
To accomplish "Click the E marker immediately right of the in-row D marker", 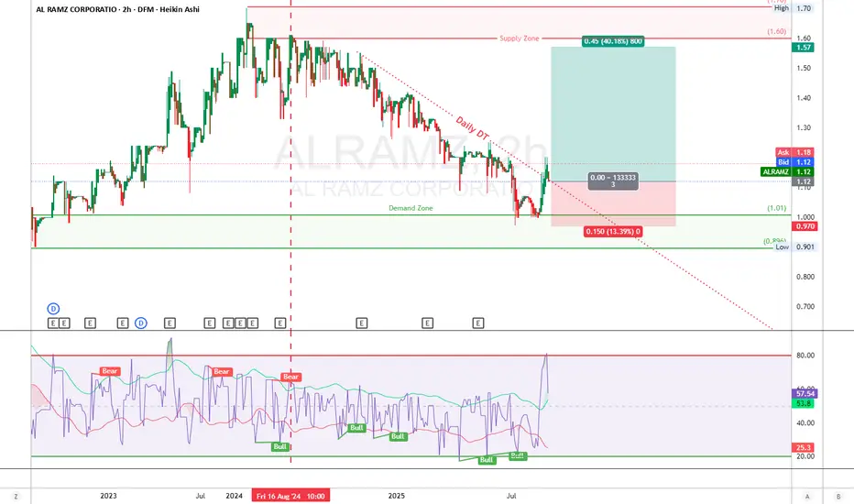I will (x=170, y=323).
